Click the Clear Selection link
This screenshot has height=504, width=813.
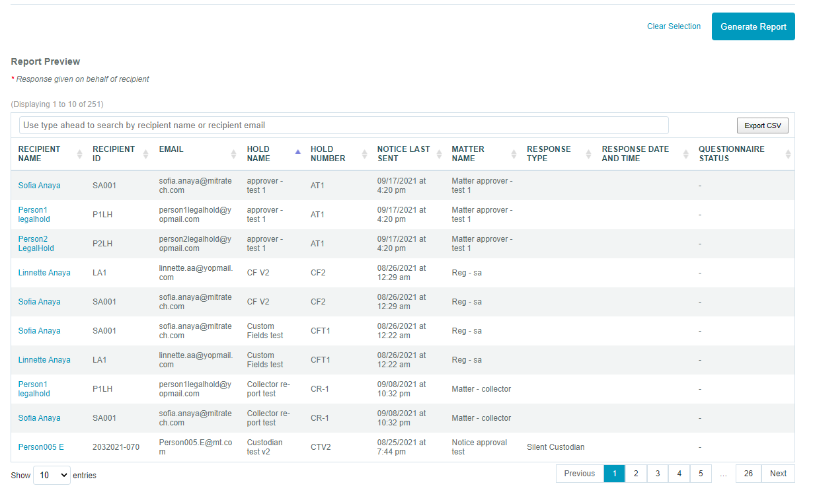(674, 26)
